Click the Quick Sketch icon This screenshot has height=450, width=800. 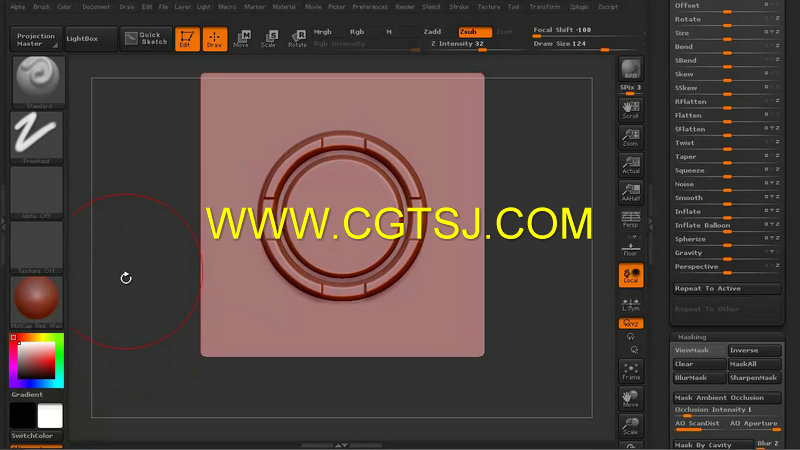pos(146,39)
